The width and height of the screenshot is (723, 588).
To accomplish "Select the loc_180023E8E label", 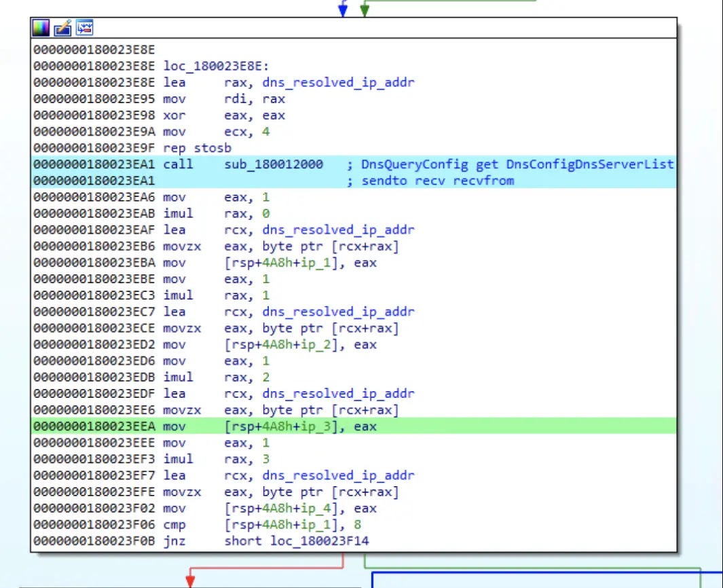I will [217, 66].
